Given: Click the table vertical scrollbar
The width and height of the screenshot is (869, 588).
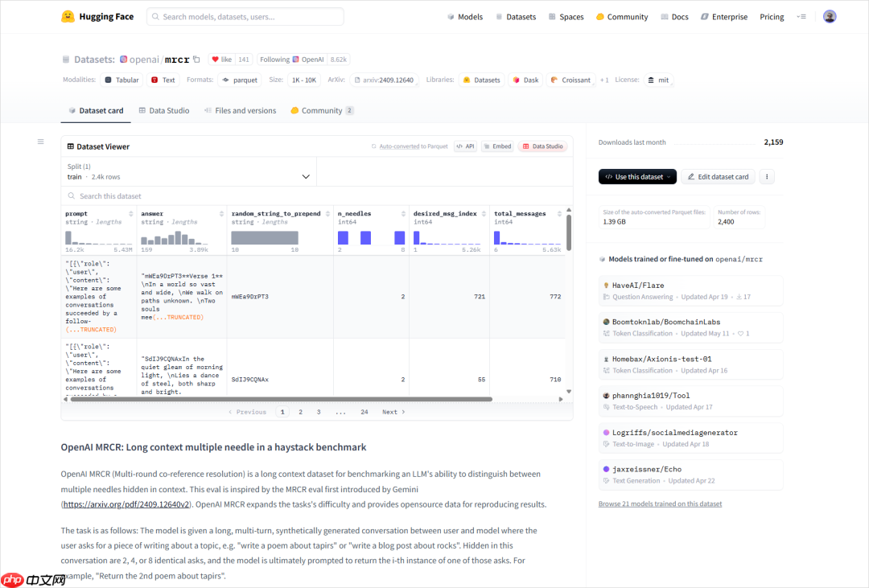Looking at the screenshot, I should point(569,232).
